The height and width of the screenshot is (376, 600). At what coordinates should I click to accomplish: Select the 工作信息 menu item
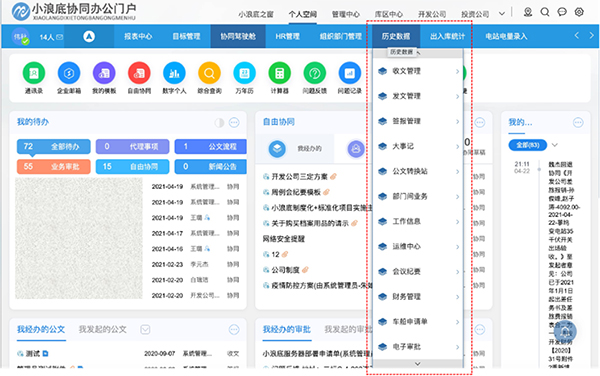click(418, 221)
